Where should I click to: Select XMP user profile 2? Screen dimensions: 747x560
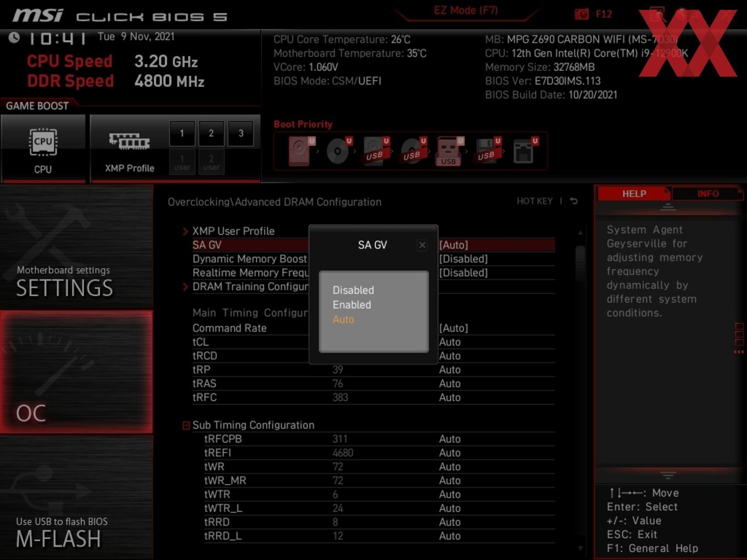(211, 162)
